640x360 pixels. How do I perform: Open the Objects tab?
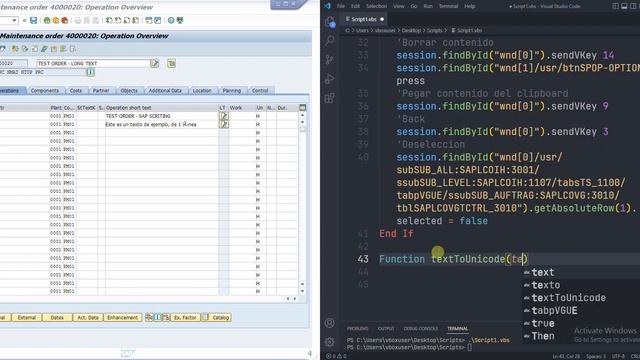pyautogui.click(x=129, y=91)
